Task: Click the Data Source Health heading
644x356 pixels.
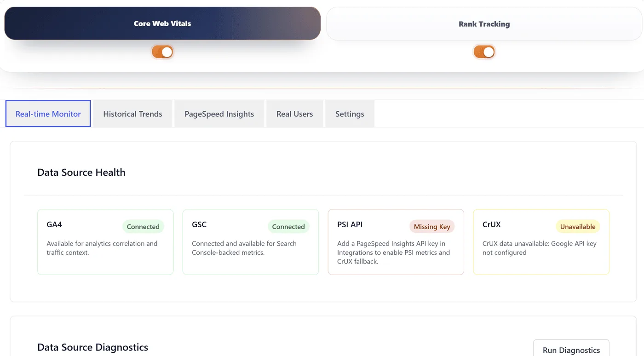Action: (81, 172)
